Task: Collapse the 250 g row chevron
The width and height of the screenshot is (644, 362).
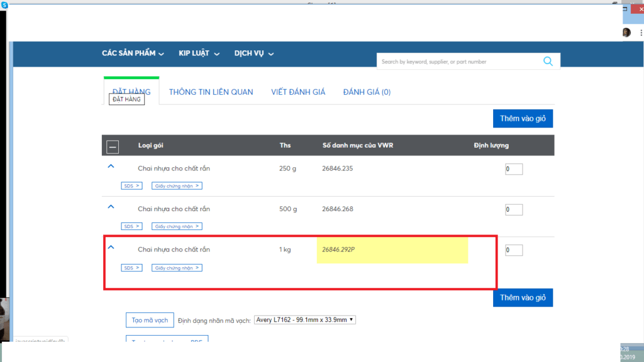Action: (x=111, y=167)
